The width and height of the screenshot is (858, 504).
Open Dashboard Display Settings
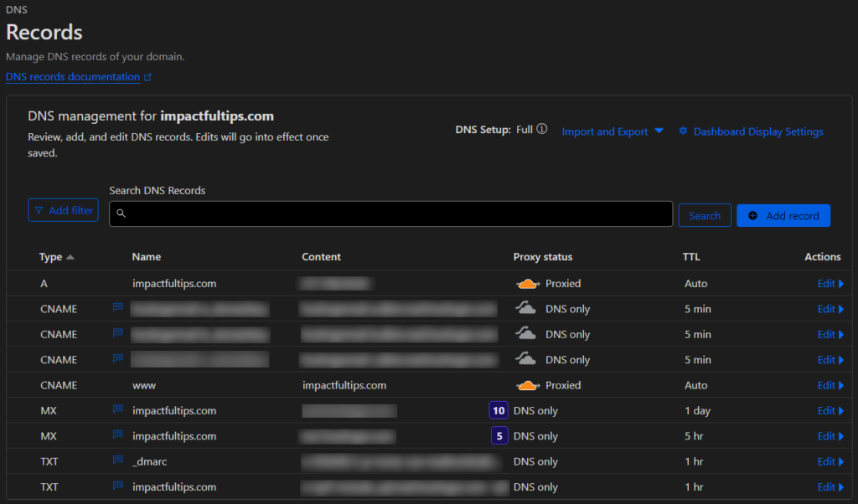pyautogui.click(x=751, y=131)
